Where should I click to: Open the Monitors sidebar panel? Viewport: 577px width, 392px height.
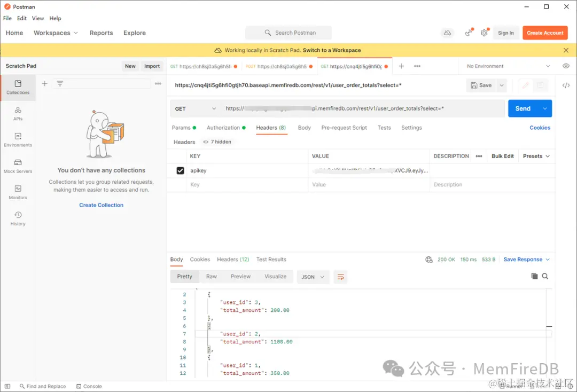(x=18, y=192)
